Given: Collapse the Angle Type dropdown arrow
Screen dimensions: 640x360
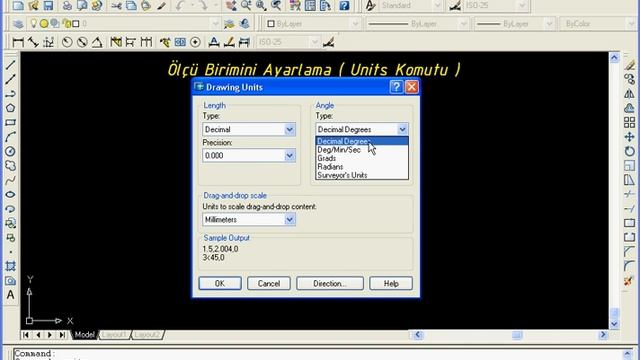Looking at the screenshot, I should tap(402, 129).
